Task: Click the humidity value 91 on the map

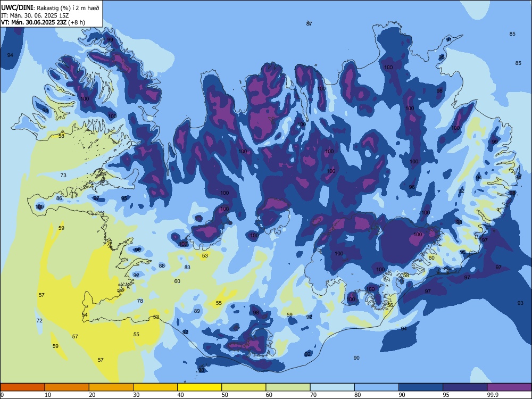Action: point(449,39)
